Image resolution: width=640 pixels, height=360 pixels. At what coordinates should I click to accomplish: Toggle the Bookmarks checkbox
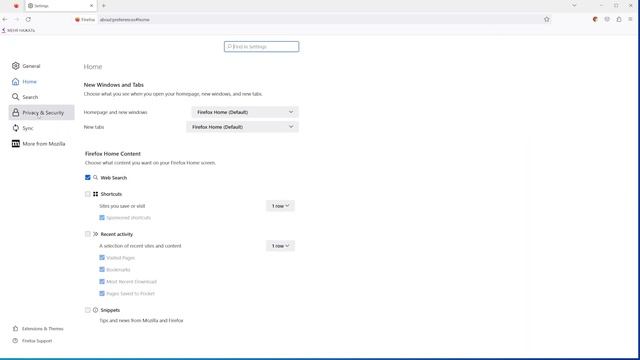coord(102,269)
